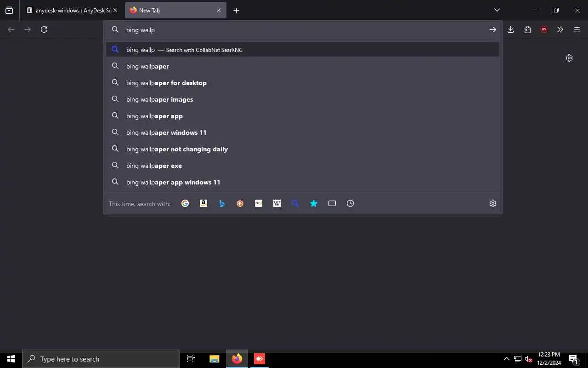588x368 pixels.
Task: Open the clock showing 12:23 PM
Action: pos(549,359)
